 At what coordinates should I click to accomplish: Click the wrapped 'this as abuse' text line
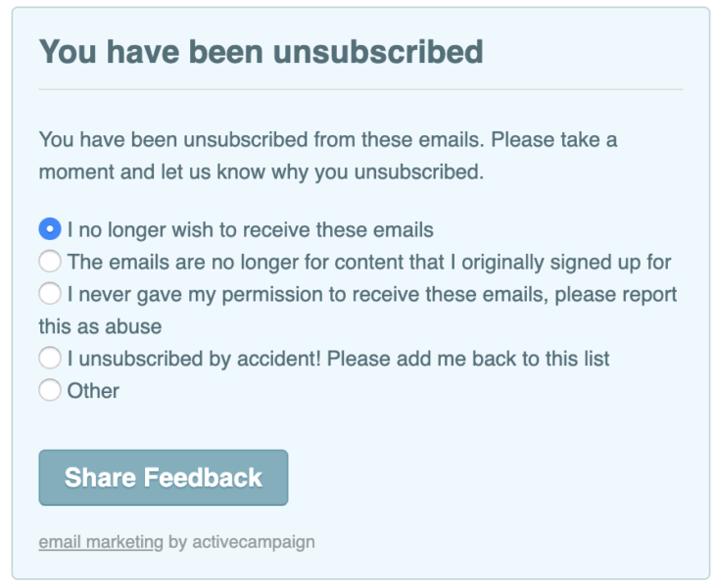coord(100,326)
